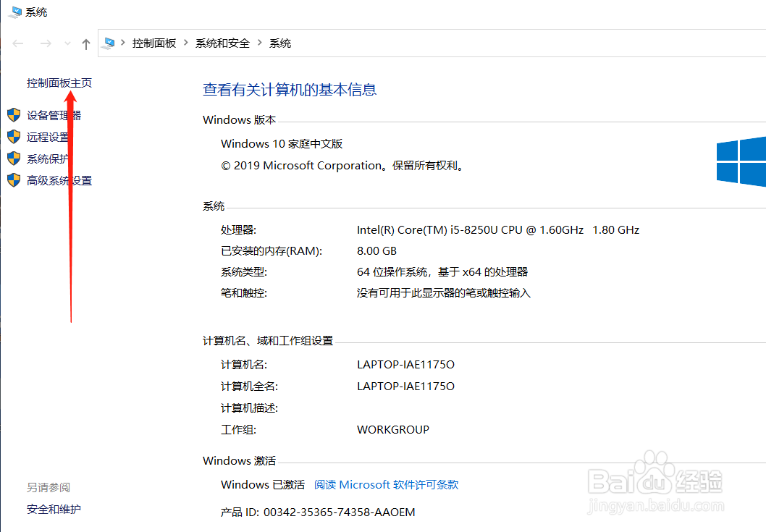
Task: Select processor value Intel(R) Core(TM) i5-8250U
Action: tap(498, 229)
